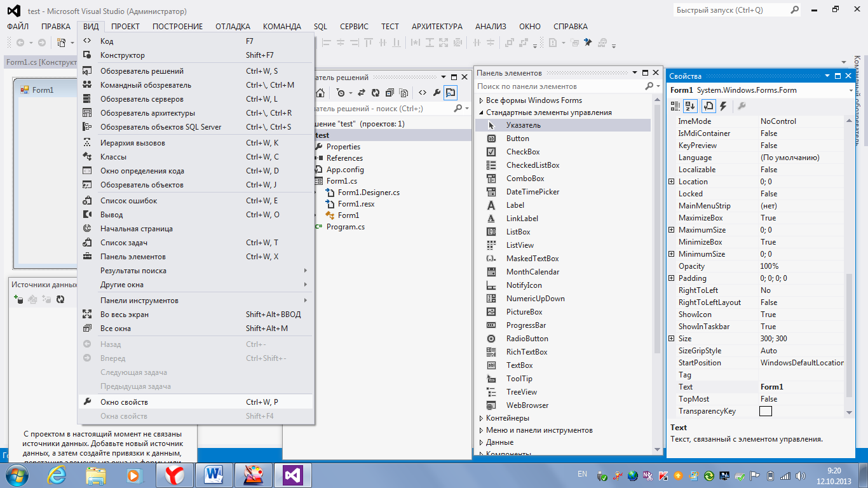Open Internet Explorer from the taskbar

pos(57,475)
